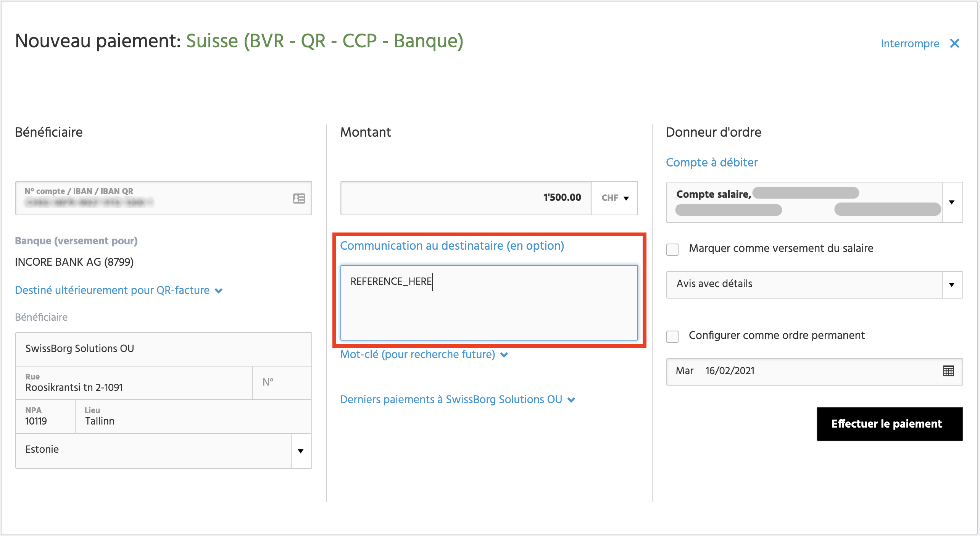This screenshot has width=980, height=536.
Task: Expand the 'Avis avec détails' dropdown
Action: tap(952, 284)
